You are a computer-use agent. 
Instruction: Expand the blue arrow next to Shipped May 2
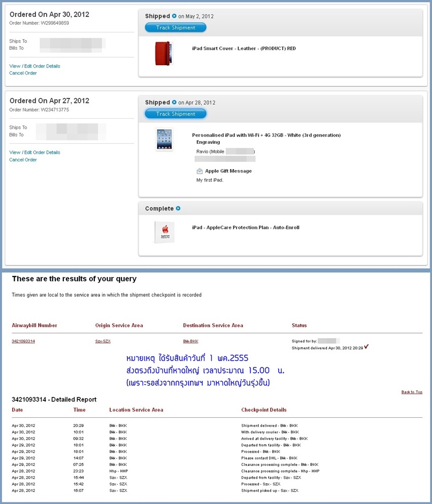(x=174, y=16)
